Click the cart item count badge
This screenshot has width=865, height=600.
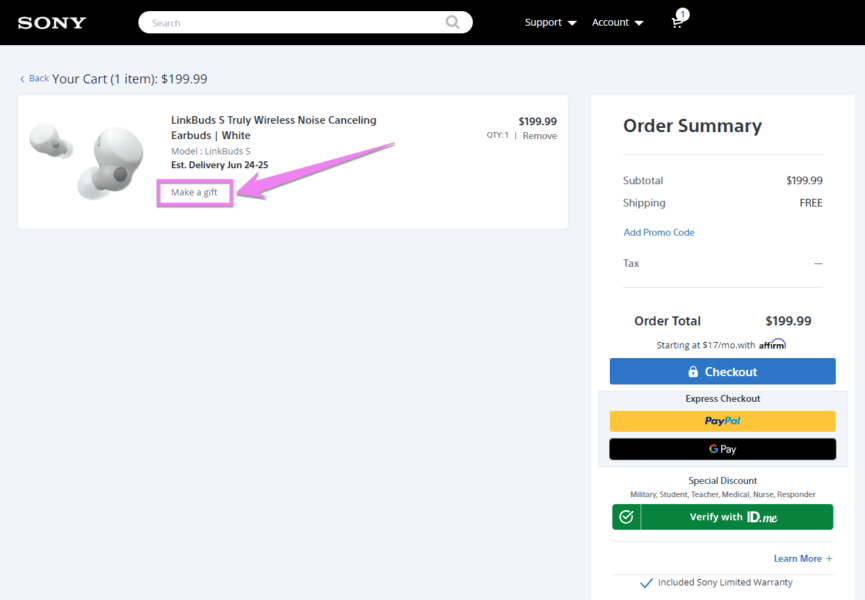tap(682, 14)
